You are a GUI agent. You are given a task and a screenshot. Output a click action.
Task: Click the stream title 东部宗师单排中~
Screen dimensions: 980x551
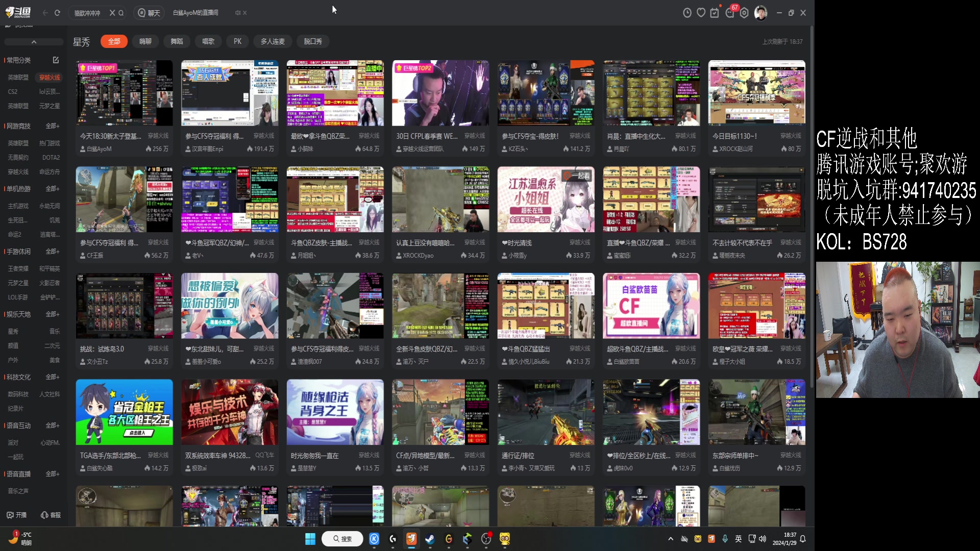point(736,456)
